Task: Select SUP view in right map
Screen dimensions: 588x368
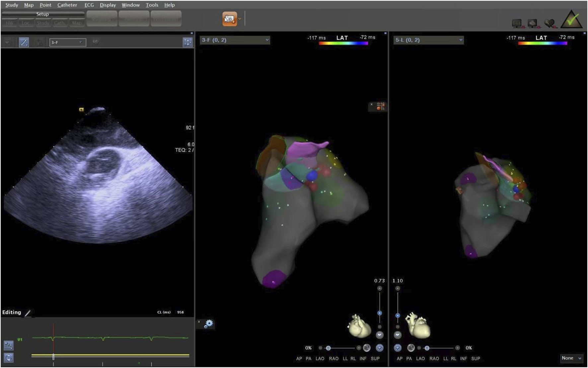Action: pos(476,359)
